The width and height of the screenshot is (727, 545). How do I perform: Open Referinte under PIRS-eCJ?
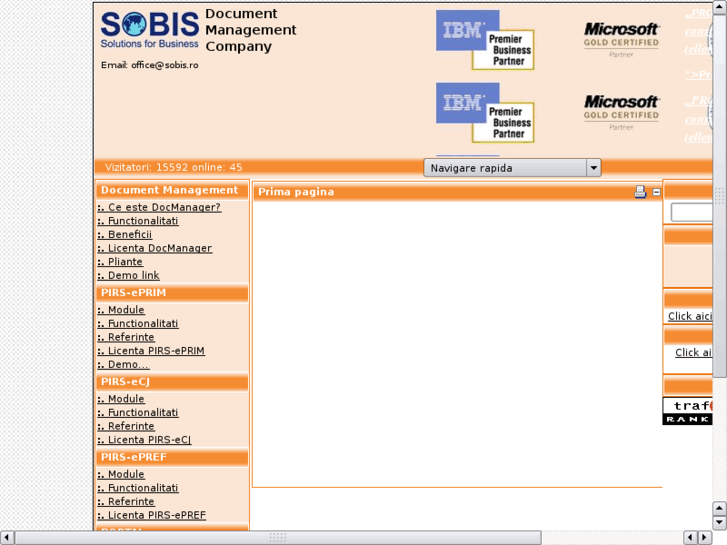pos(126,426)
